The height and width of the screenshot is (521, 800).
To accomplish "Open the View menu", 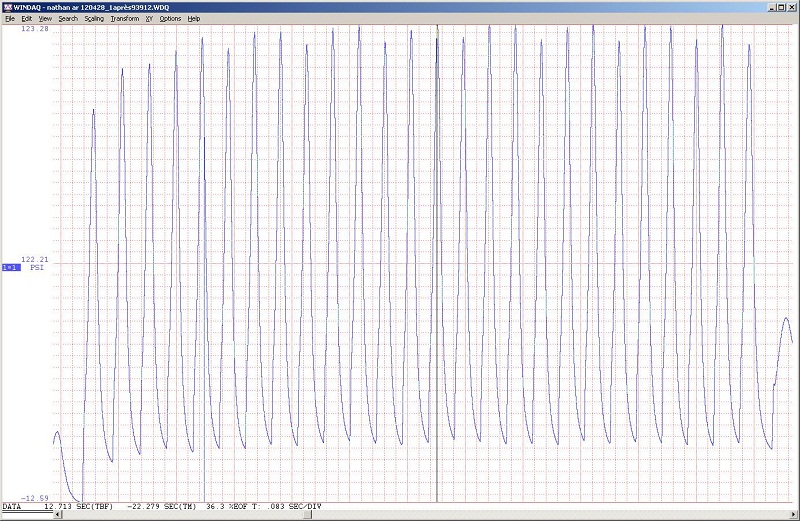I will (45, 18).
